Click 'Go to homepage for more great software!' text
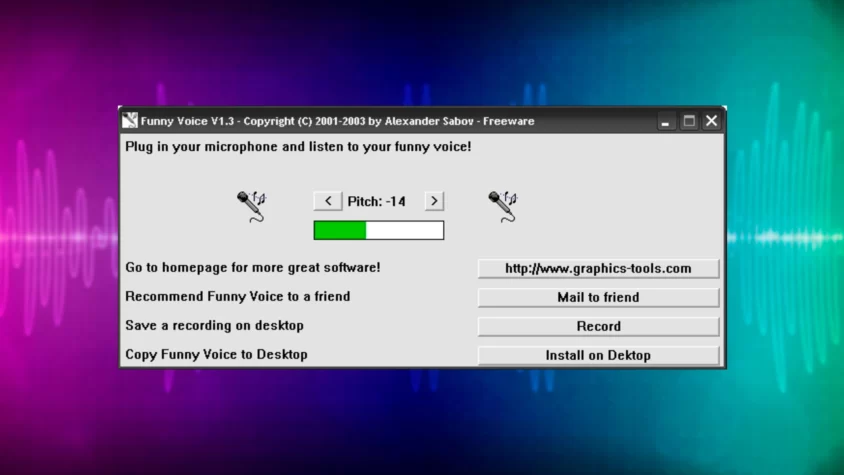The height and width of the screenshot is (475, 844). 252,267
